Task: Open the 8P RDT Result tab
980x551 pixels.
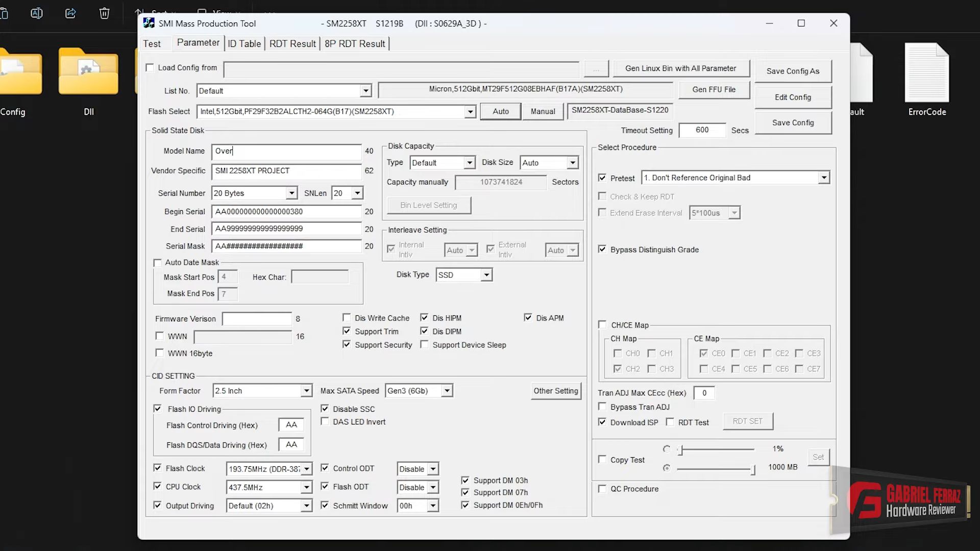Action: 355,44
